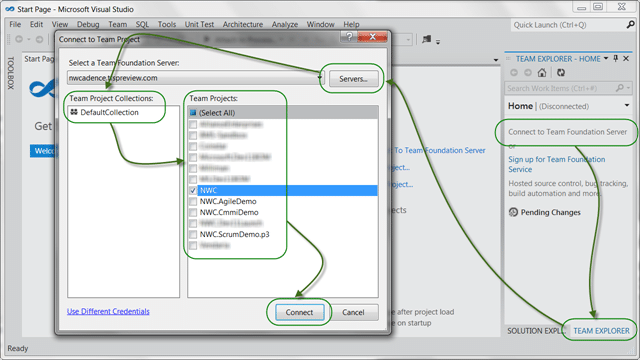
Task: Uncheck the NWC team project checkbox
Action: tap(193, 190)
